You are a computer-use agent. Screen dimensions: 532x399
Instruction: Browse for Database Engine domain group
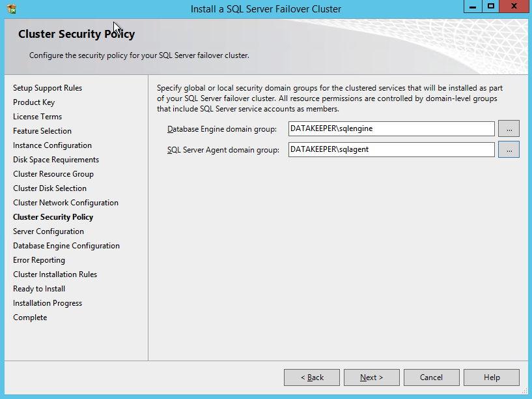[509, 128]
